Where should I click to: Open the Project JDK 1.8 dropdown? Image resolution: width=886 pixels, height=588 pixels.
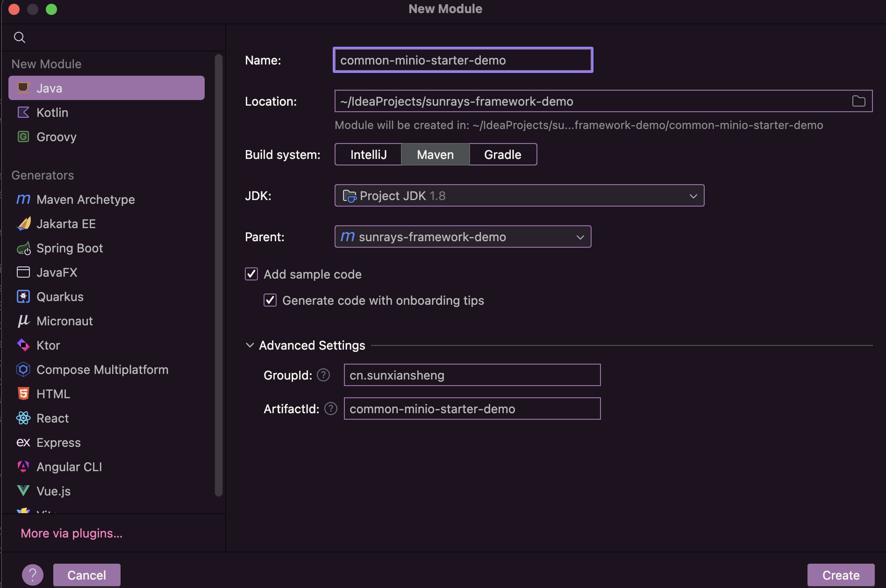[x=519, y=195]
